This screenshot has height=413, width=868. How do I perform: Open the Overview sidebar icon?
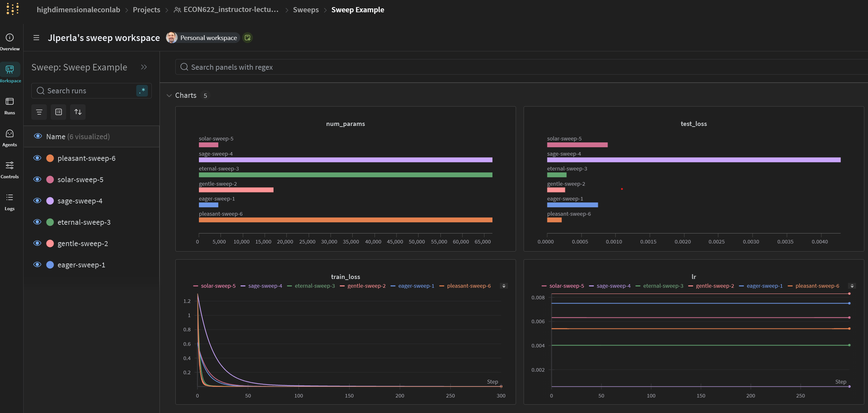point(9,38)
